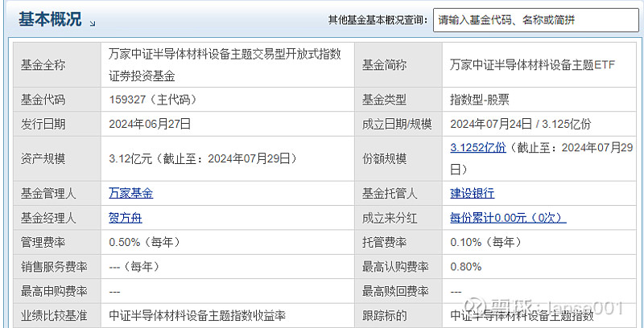Viewport: 644px width, 328px height.
Task: Select the management fee value 0.50%（每年）
Action: click(145, 242)
